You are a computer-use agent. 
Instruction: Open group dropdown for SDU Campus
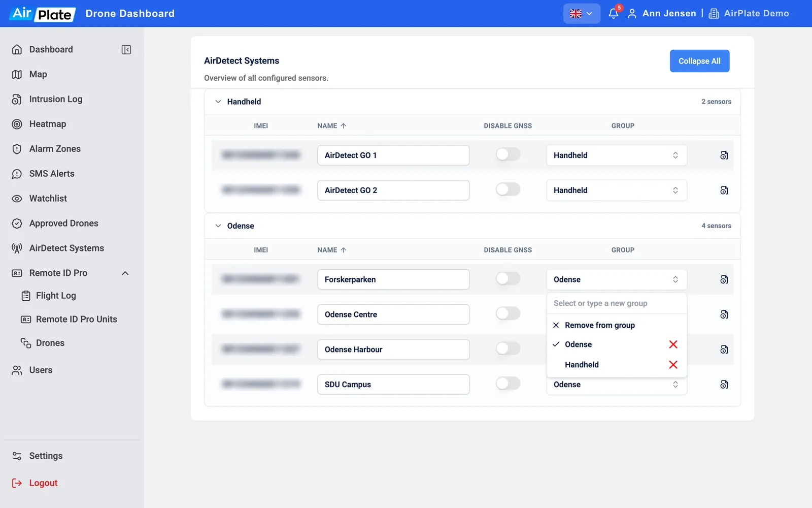[617, 386]
